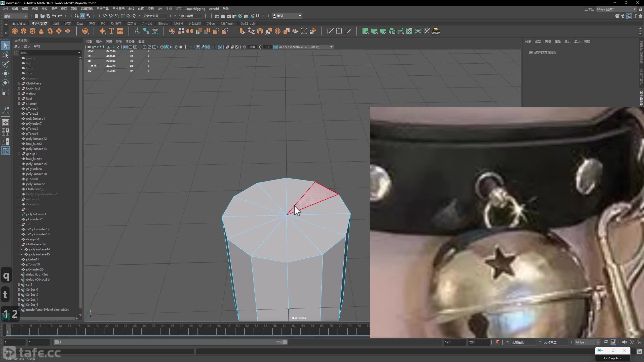Toggle the audio speaker button near fps

click(x=624, y=342)
